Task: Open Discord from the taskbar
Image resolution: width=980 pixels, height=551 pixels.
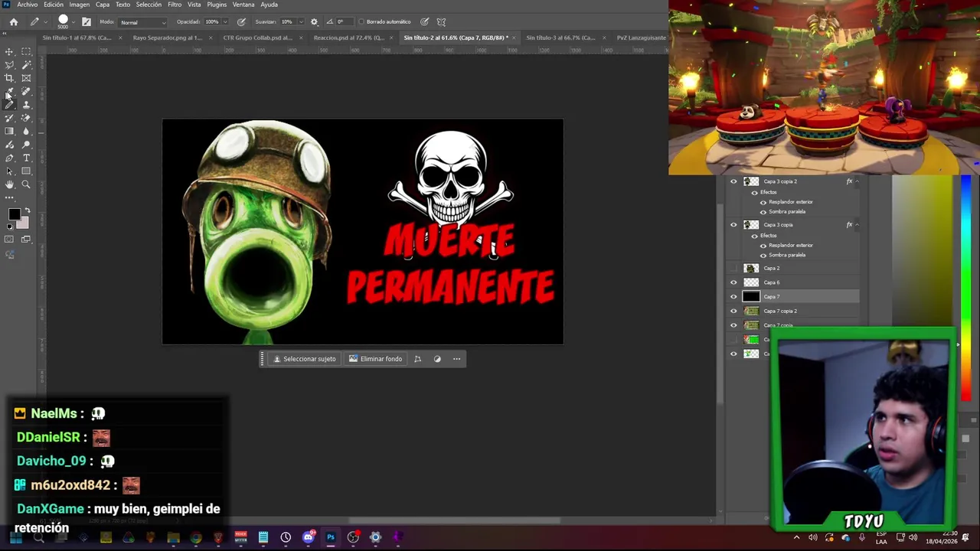Action: 308,537
